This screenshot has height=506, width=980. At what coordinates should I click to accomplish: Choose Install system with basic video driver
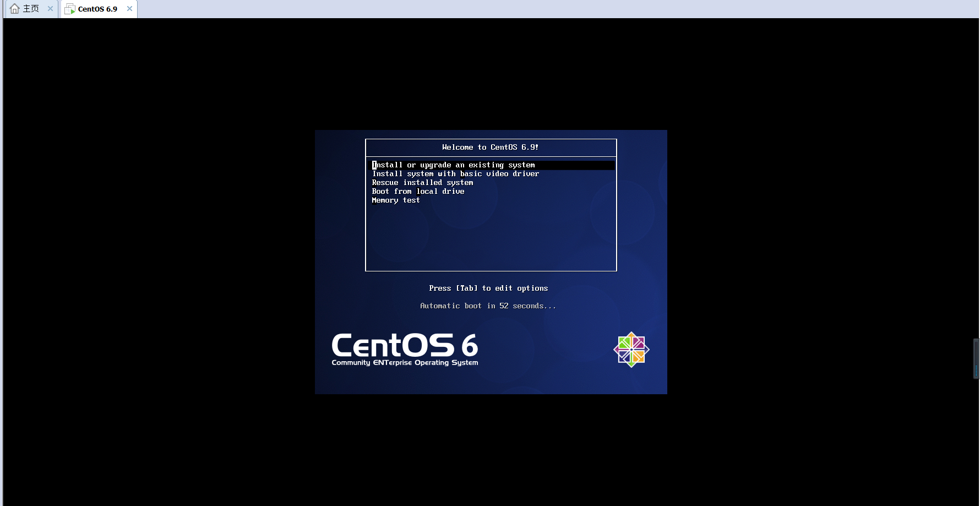point(455,174)
